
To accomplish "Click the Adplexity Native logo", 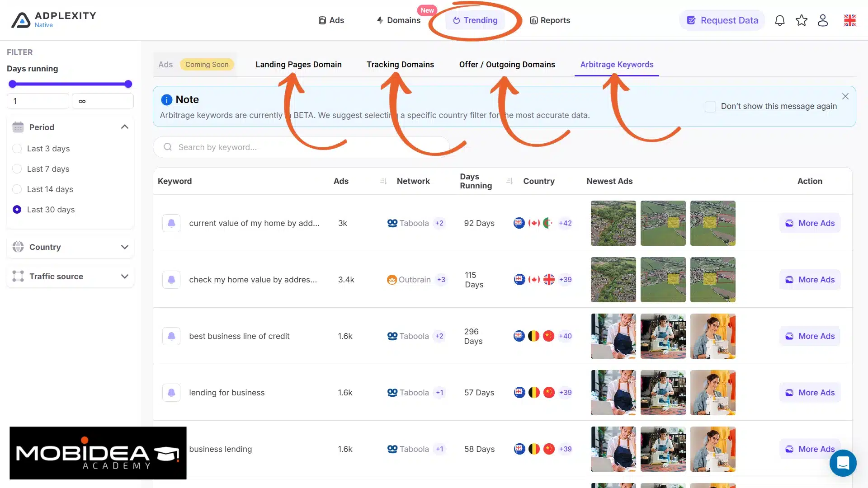I will point(53,20).
